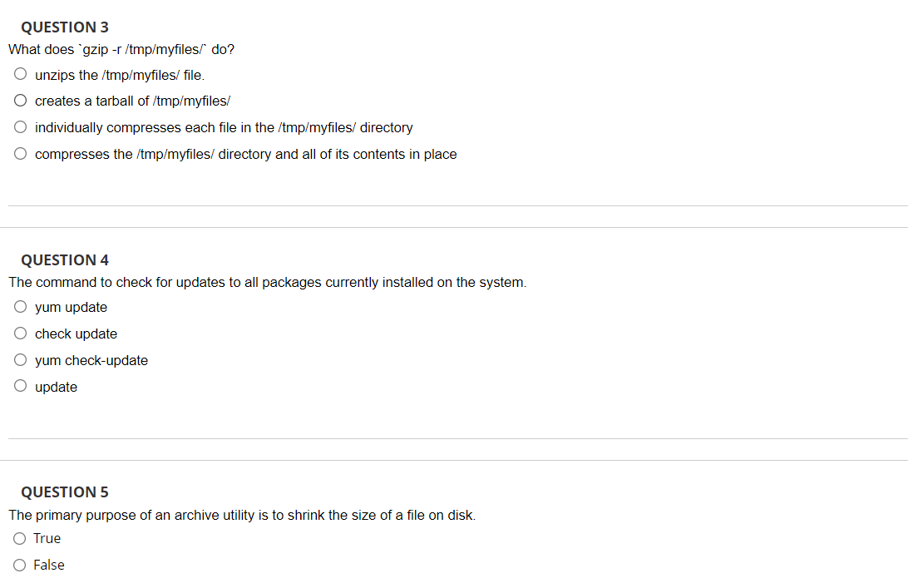
Task: Click the archive utility question statement
Action: 242,516
